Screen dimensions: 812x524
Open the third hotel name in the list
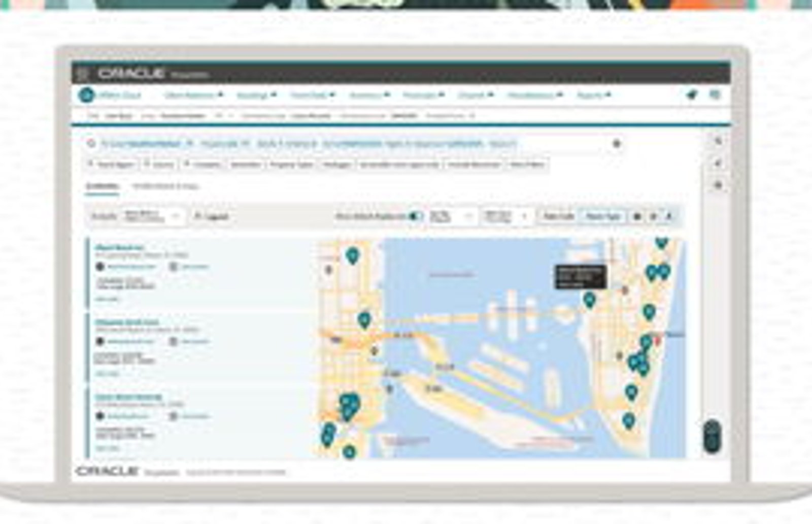[x=129, y=397]
